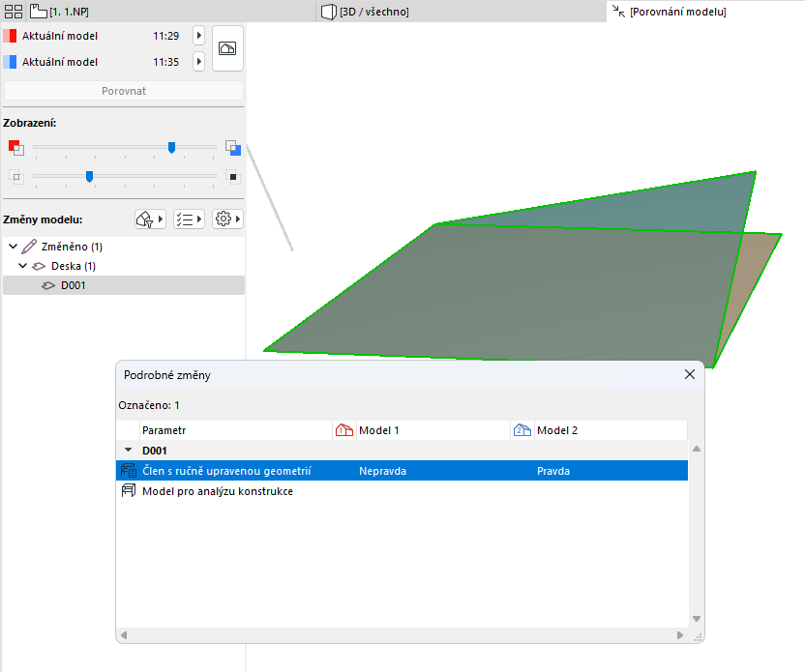Image resolution: width=805 pixels, height=672 pixels.
Task: Click the pencil icon beside Změněno
Action: (x=29, y=247)
